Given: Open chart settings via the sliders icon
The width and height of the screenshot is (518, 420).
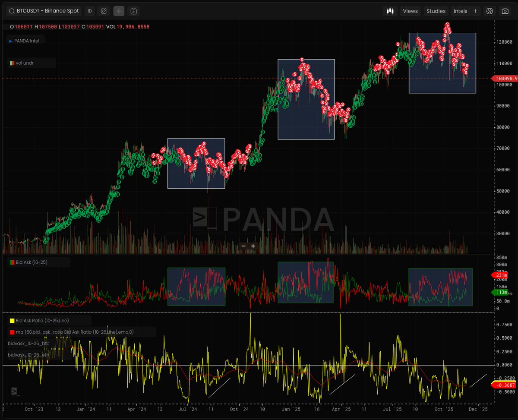Looking at the screenshot, I should (490, 11).
